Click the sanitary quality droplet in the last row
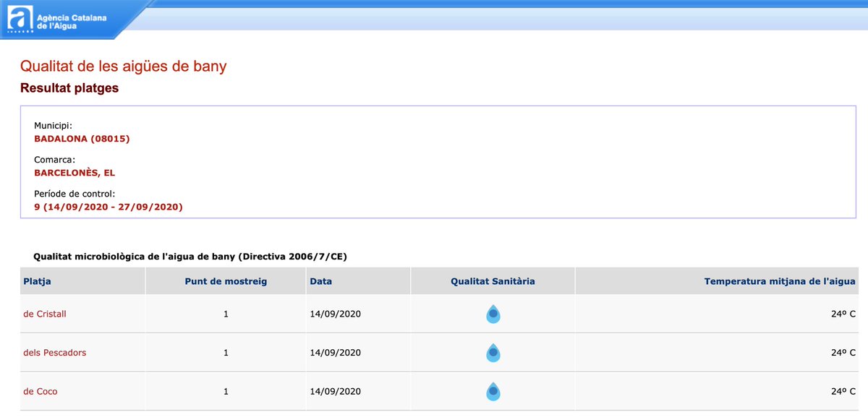Image resolution: width=868 pixels, height=420 pixels. click(x=493, y=391)
